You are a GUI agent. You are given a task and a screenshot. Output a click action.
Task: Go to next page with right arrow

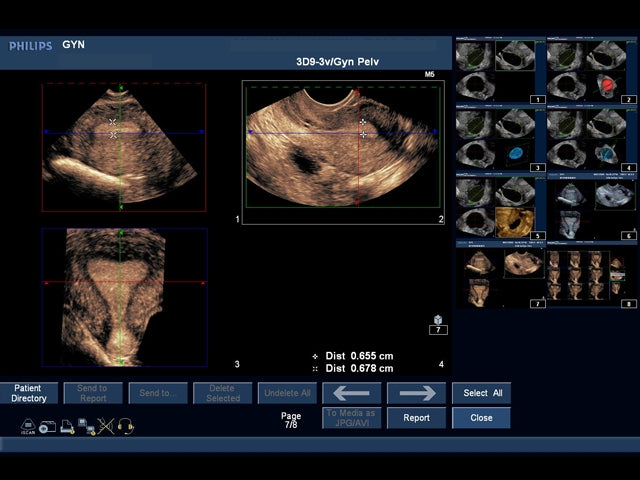(x=416, y=393)
